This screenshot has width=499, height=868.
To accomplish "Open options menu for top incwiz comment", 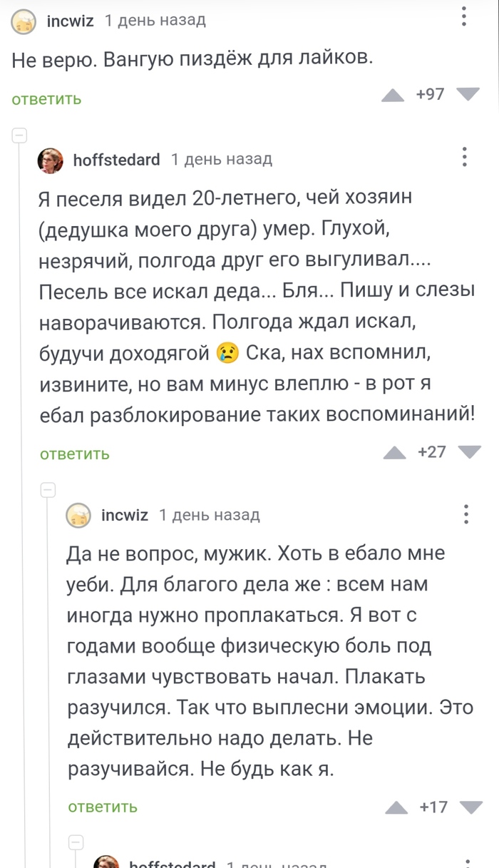I will 464,16.
